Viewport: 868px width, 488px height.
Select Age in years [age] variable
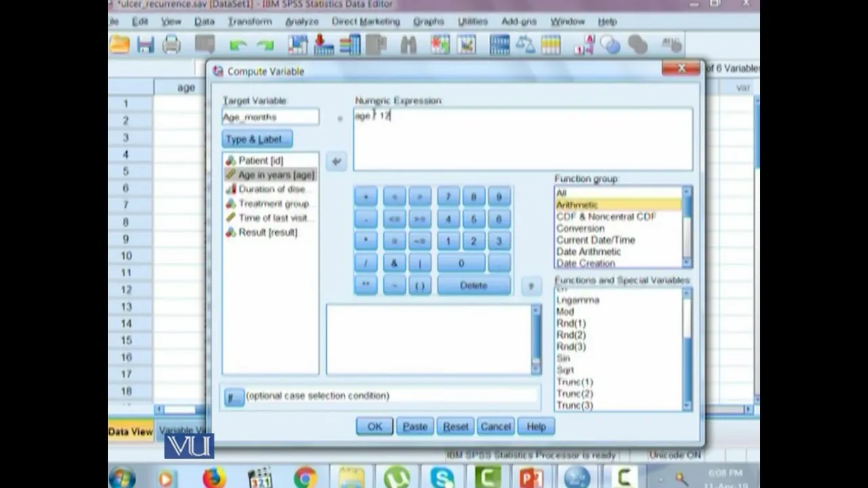(x=270, y=175)
